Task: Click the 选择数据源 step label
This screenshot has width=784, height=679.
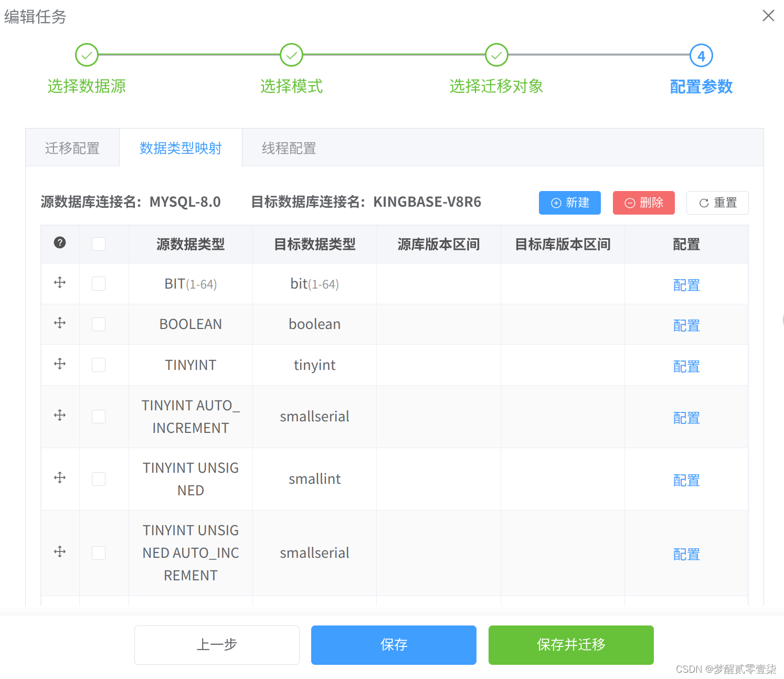Action: [x=87, y=86]
